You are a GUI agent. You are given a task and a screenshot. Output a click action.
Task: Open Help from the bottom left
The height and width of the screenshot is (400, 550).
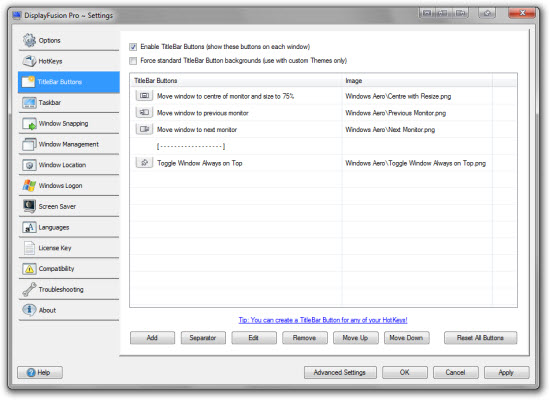pyautogui.click(x=40, y=372)
